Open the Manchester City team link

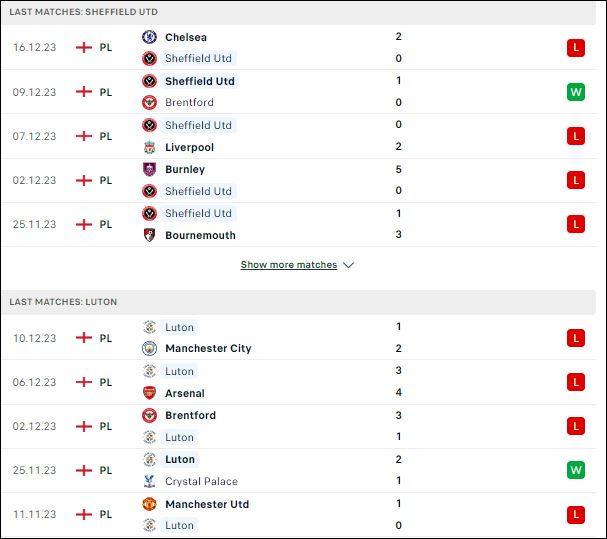[208, 348]
